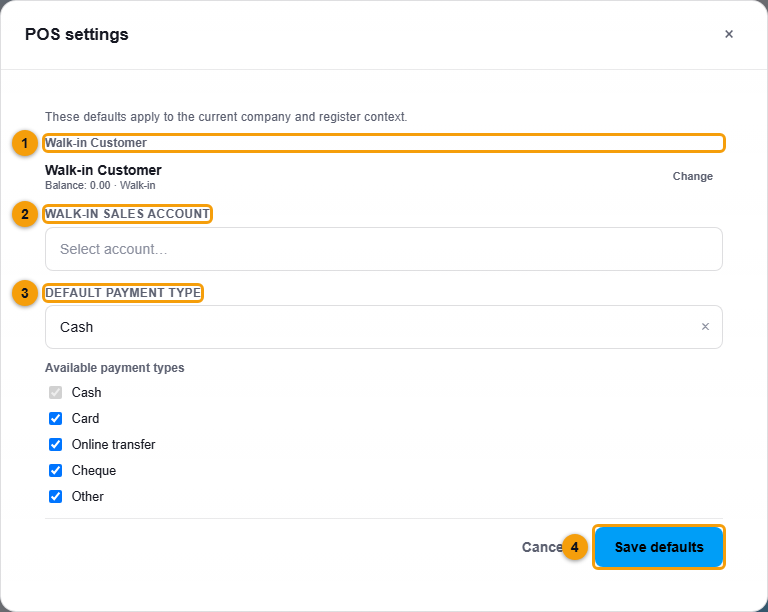Click the POS settings title

coord(76,34)
